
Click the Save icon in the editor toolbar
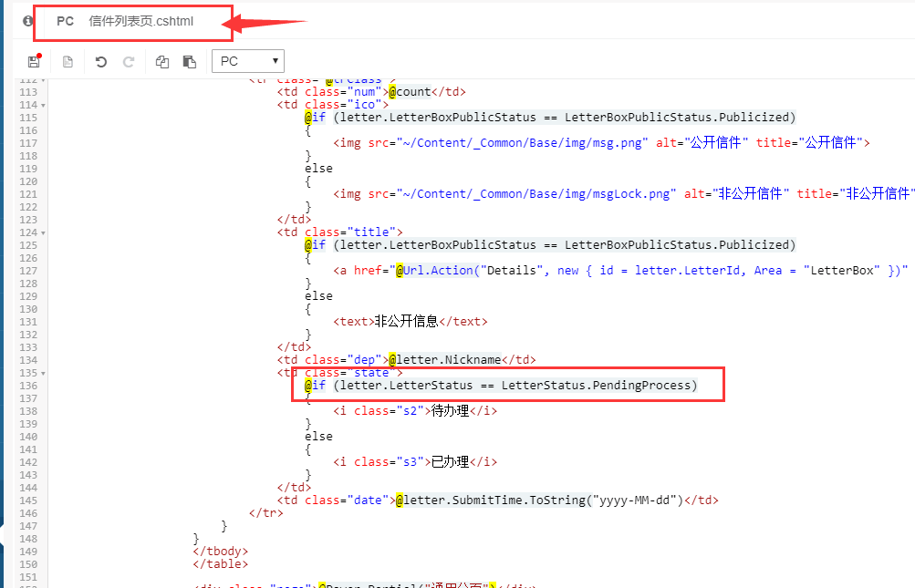34,62
